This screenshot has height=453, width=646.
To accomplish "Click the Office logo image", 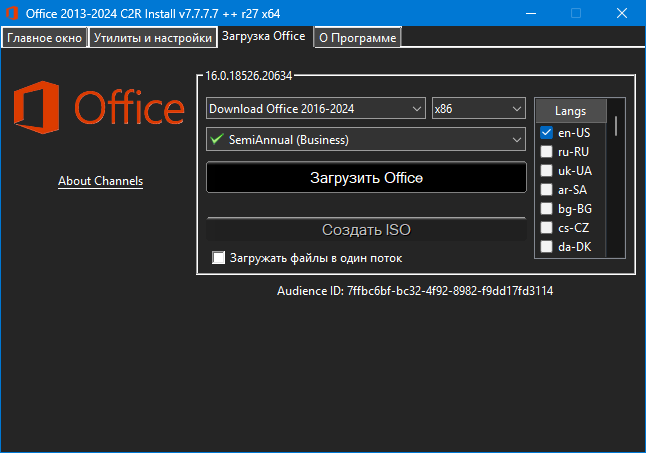I will tap(98, 107).
